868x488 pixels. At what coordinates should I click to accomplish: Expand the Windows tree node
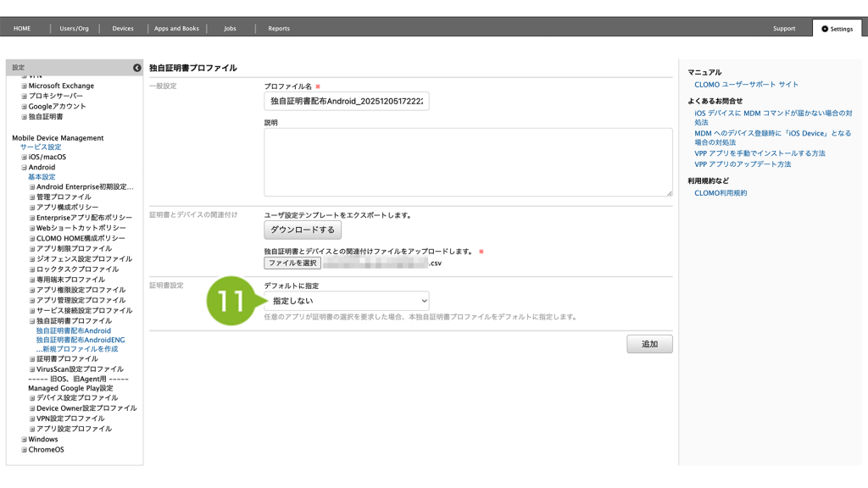pos(25,440)
